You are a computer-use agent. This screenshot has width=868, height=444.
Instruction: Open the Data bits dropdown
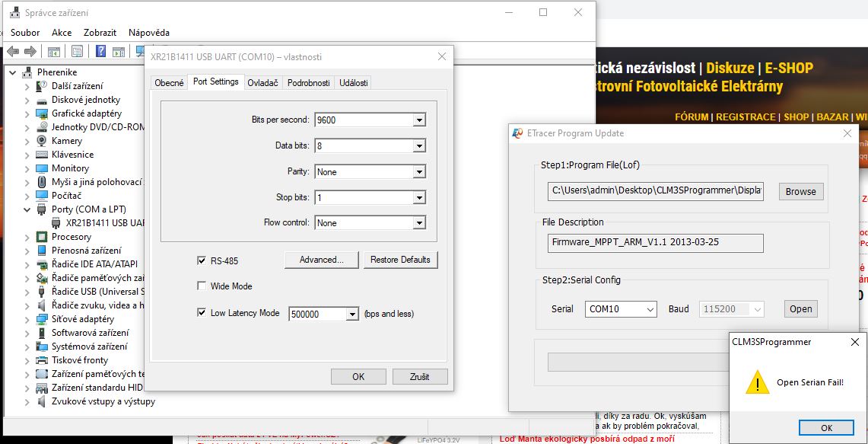coord(420,145)
